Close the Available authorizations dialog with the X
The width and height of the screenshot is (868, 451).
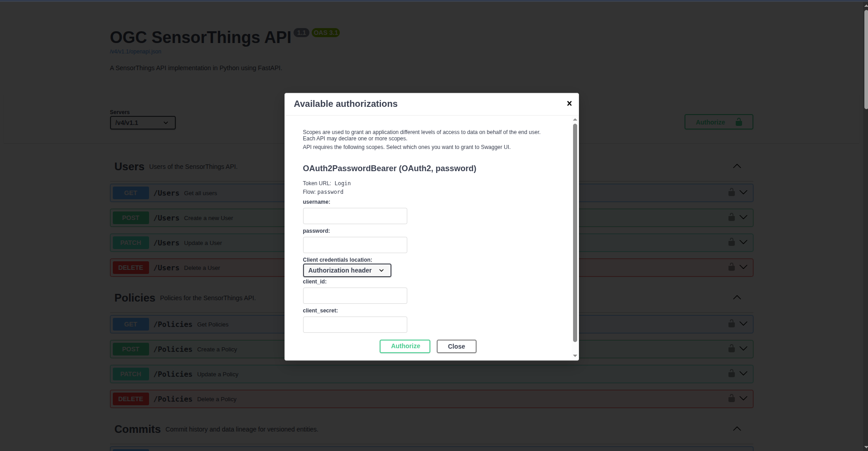click(x=569, y=104)
